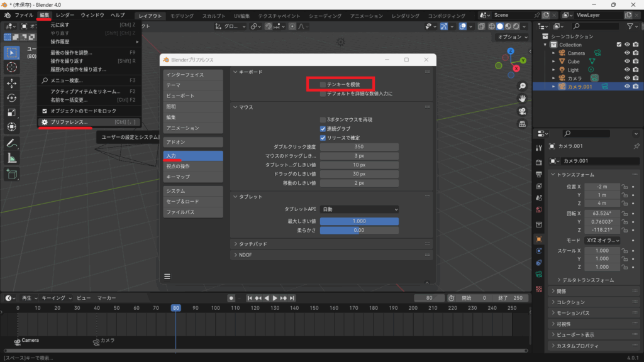Enable the テンキーを模倣 checkbox
This screenshot has width=644, height=362.
click(323, 84)
